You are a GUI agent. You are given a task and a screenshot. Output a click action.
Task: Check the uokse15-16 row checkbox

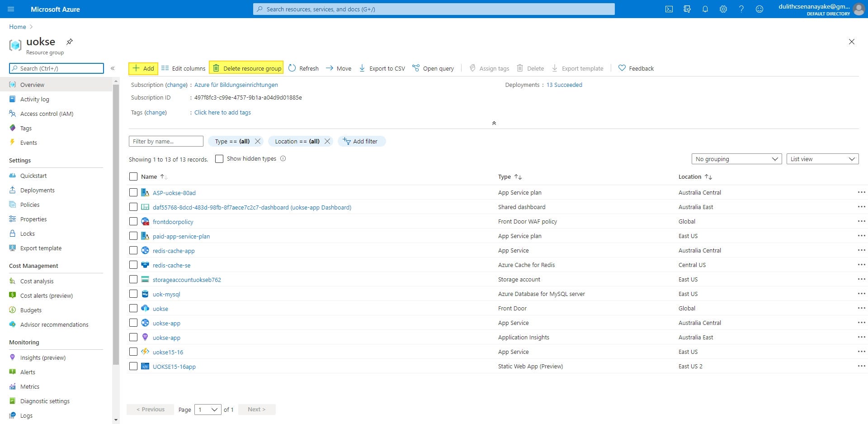[x=133, y=352]
